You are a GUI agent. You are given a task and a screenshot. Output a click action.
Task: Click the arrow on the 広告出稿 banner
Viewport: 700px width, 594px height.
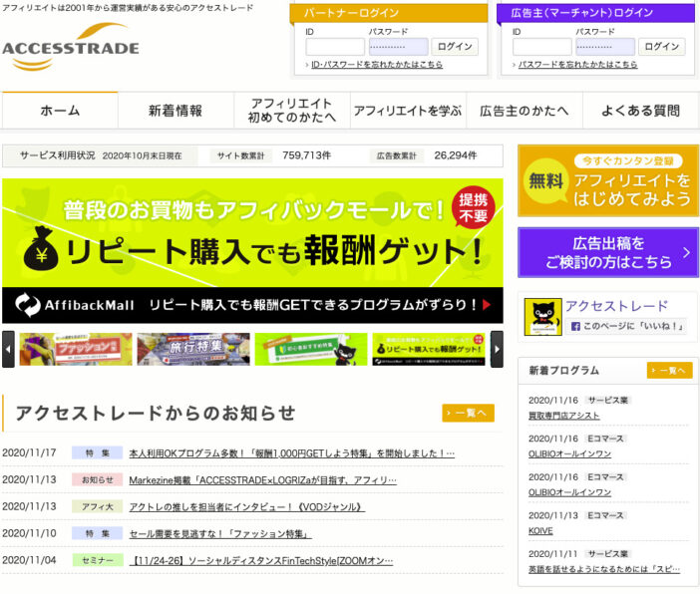pyautogui.click(x=686, y=252)
